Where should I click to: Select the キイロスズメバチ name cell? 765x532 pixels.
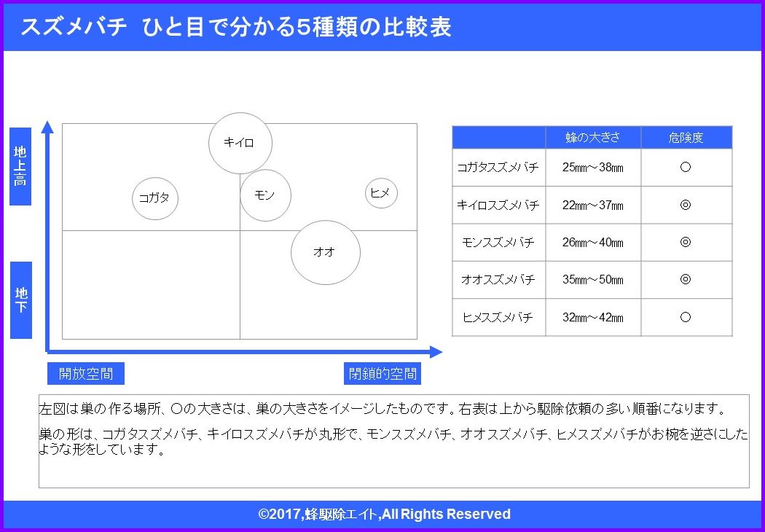(x=498, y=205)
